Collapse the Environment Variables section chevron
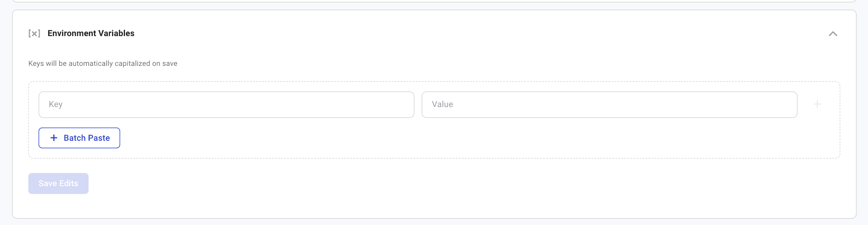 tap(833, 34)
